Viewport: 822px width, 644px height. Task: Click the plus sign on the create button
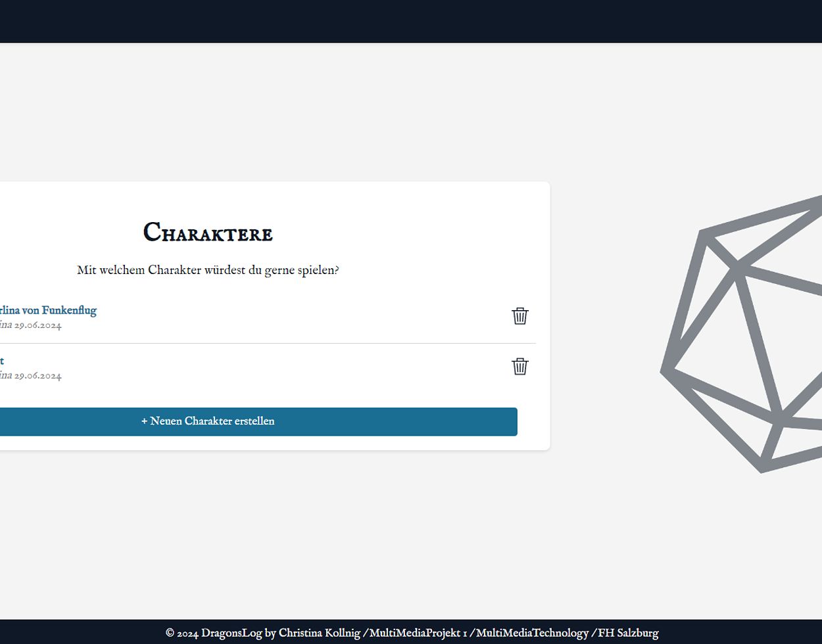[145, 422]
